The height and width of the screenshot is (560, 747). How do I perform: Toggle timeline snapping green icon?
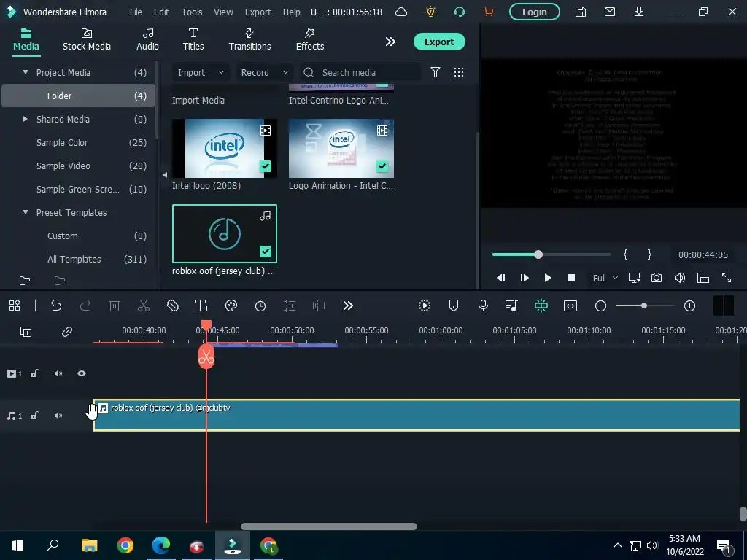coord(541,306)
